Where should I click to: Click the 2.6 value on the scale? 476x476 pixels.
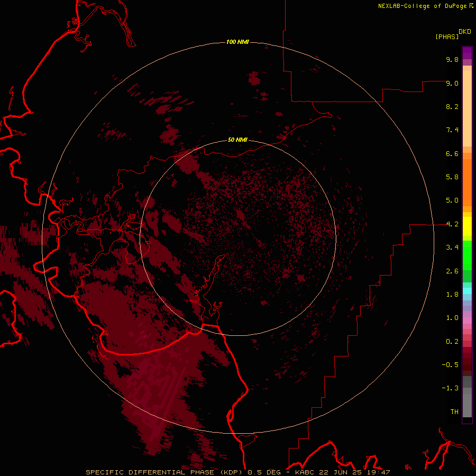(x=452, y=271)
